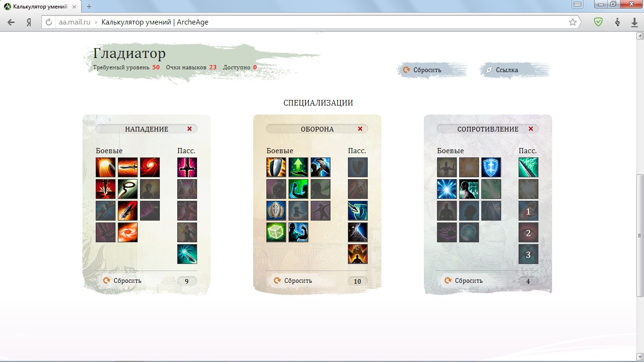The height and width of the screenshot is (362, 644).
Task: Select the flaming shield skill in Оборона
Action: [x=276, y=167]
